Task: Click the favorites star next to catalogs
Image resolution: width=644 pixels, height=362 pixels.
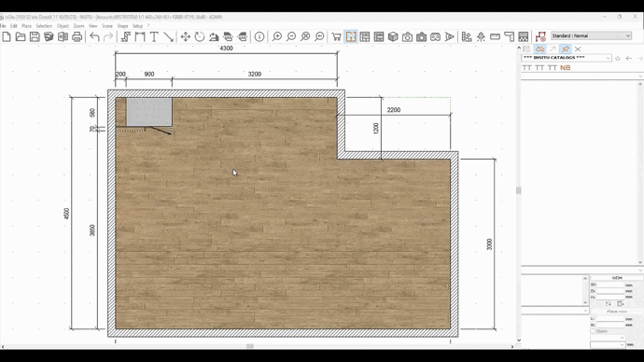Action: (x=617, y=58)
